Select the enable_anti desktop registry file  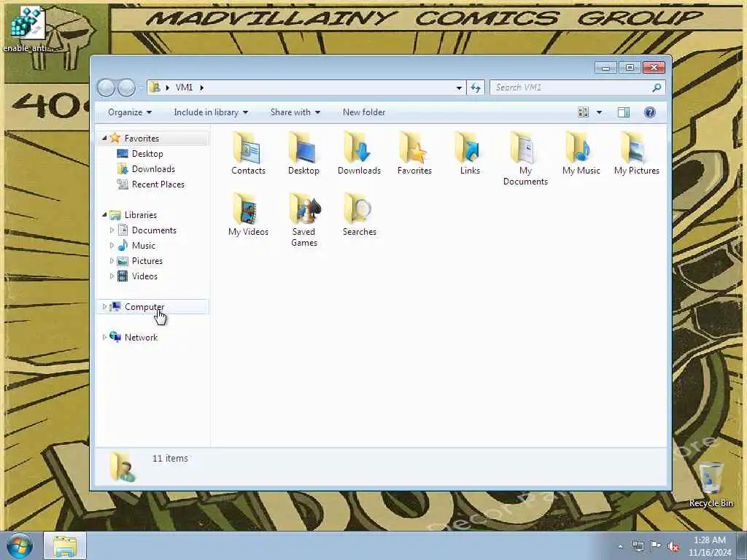tap(27, 28)
